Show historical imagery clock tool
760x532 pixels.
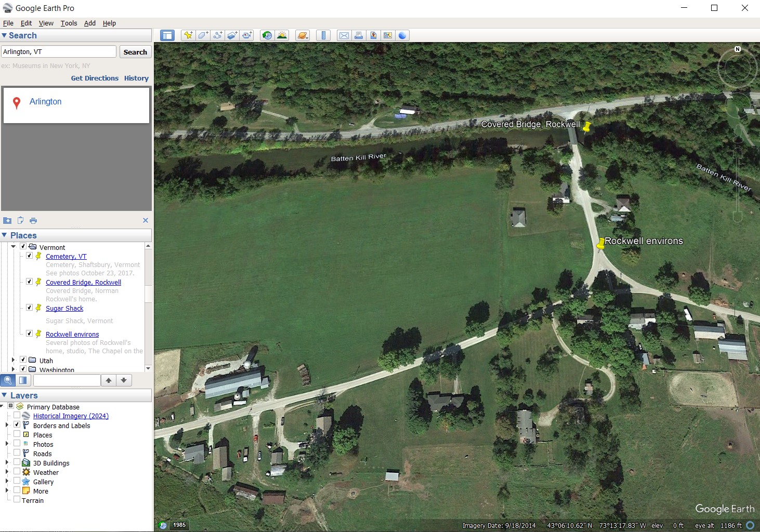pyautogui.click(x=267, y=35)
